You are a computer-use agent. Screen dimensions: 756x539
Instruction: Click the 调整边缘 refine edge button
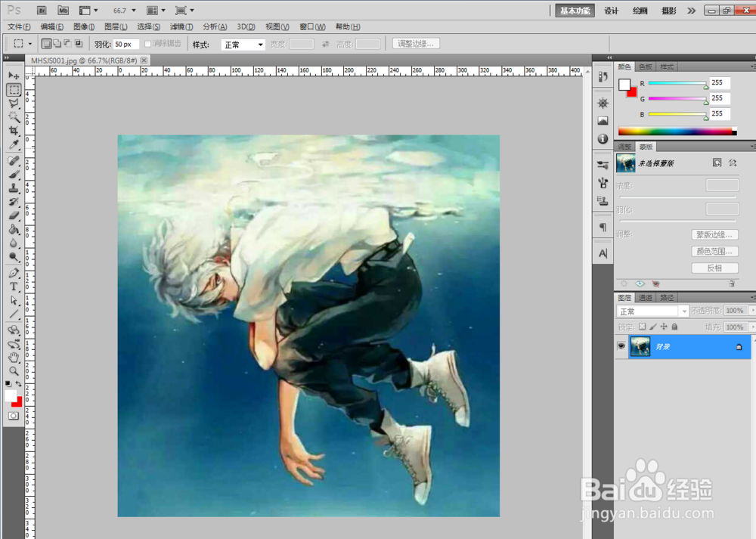[416, 43]
